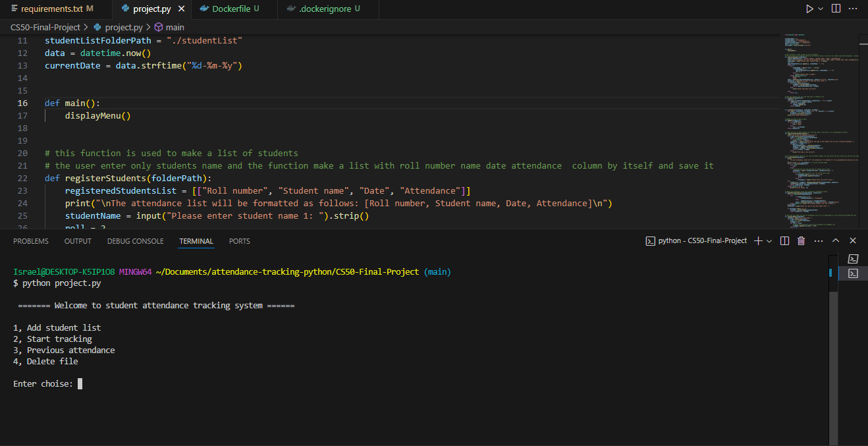Click '3, Previous attendance' in terminal

(x=64, y=350)
